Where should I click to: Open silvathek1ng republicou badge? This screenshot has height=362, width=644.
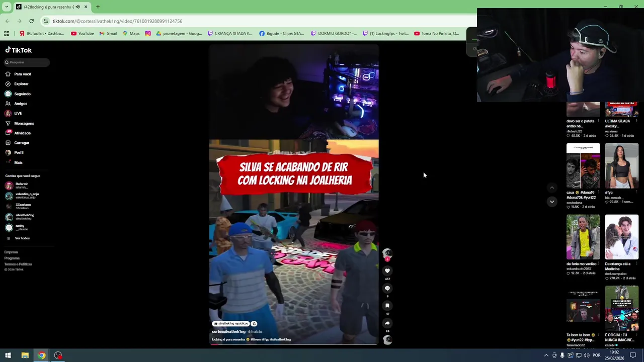[x=231, y=324]
